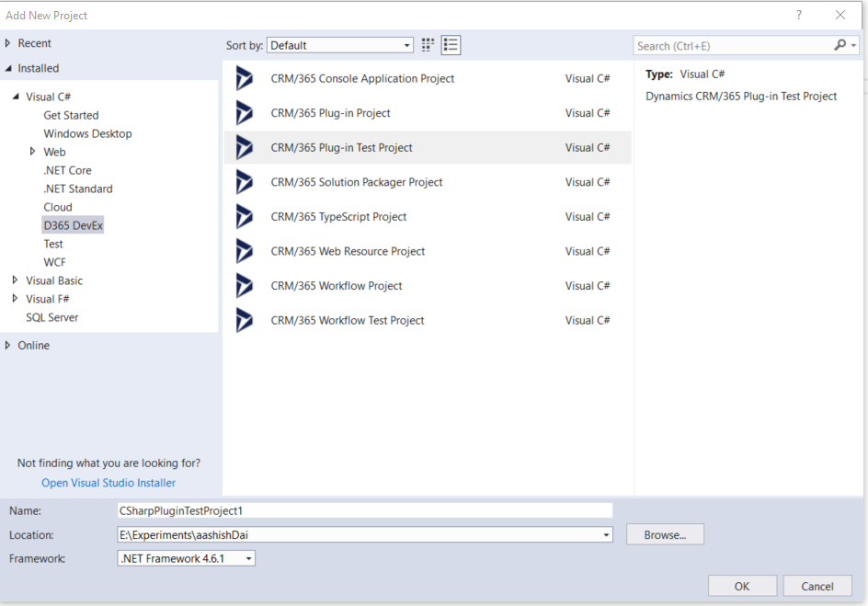Click the CRM/365 Solution Packager Project icon

tap(245, 182)
